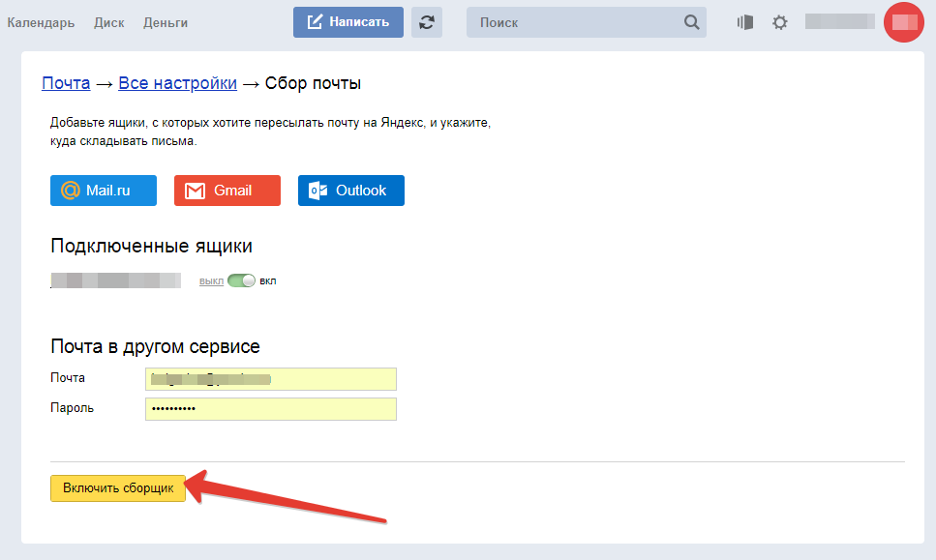Click the Пароль password field
This screenshot has width=936, height=560.
271,408
